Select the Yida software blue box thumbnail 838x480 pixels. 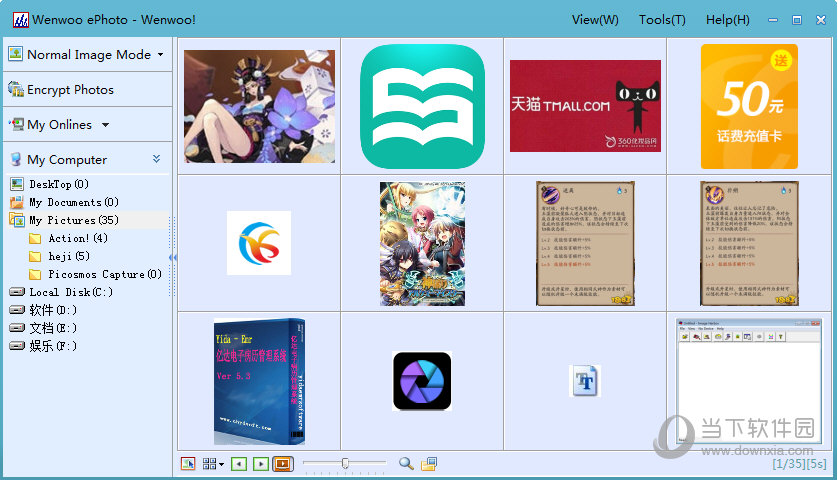coord(259,381)
